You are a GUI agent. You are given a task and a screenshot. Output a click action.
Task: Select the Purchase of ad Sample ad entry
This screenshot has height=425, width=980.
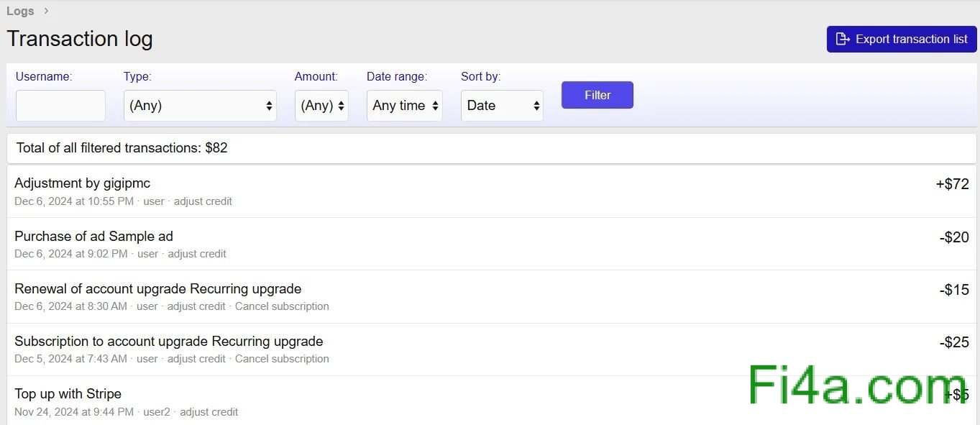tap(93, 237)
